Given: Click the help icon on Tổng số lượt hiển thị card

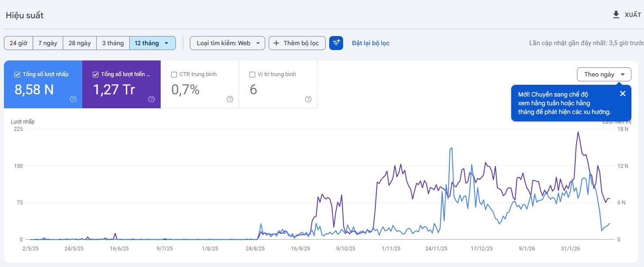Looking at the screenshot, I should point(151,99).
